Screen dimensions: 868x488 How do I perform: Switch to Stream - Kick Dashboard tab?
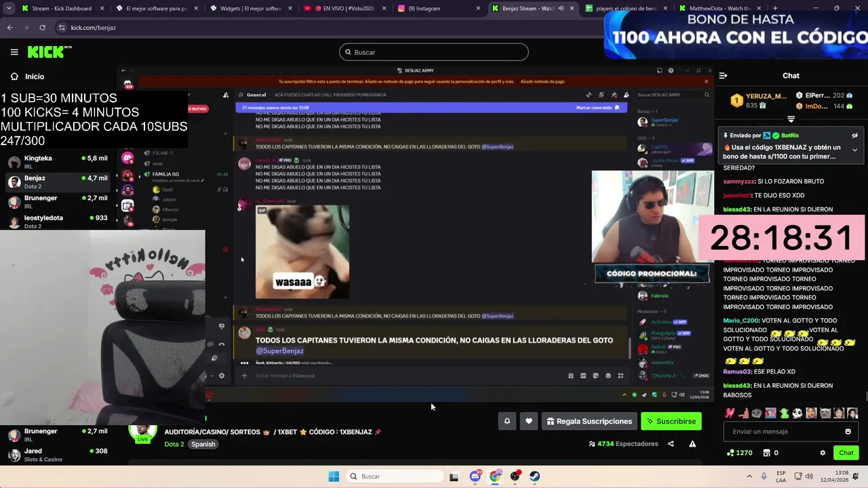pyautogui.click(x=62, y=8)
